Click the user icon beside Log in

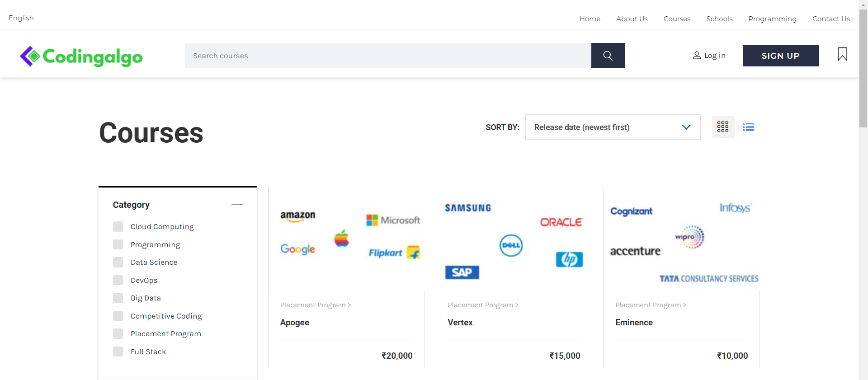[x=697, y=56]
